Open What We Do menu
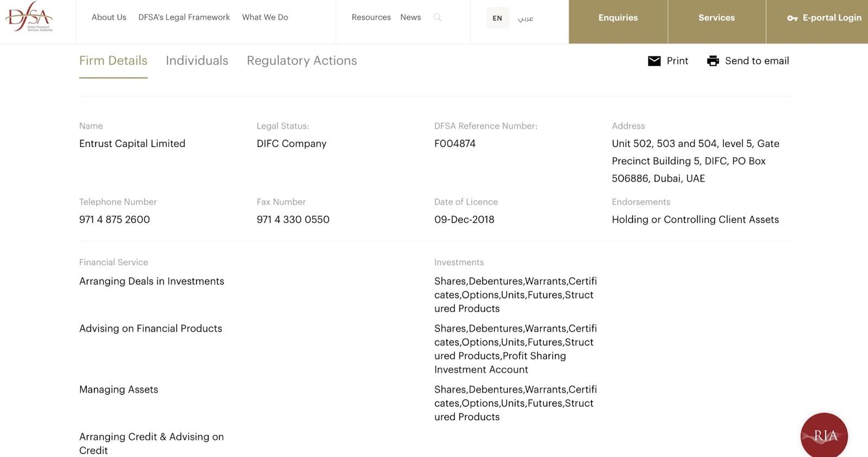868x457 pixels. tap(265, 17)
